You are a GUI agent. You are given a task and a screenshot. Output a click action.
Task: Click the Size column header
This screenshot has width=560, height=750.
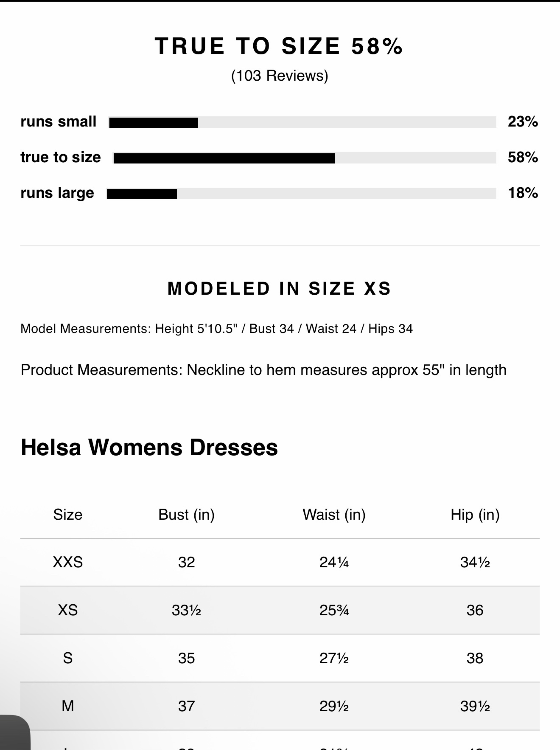click(x=68, y=515)
